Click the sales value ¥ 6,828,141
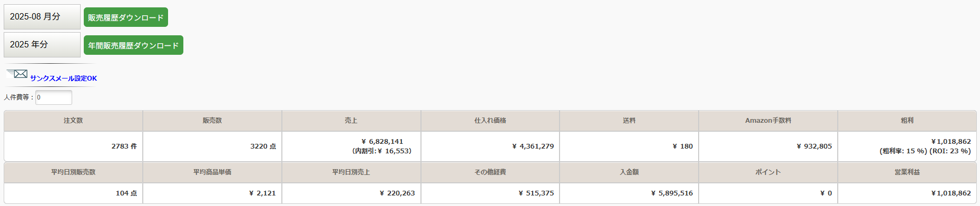 click(x=382, y=142)
